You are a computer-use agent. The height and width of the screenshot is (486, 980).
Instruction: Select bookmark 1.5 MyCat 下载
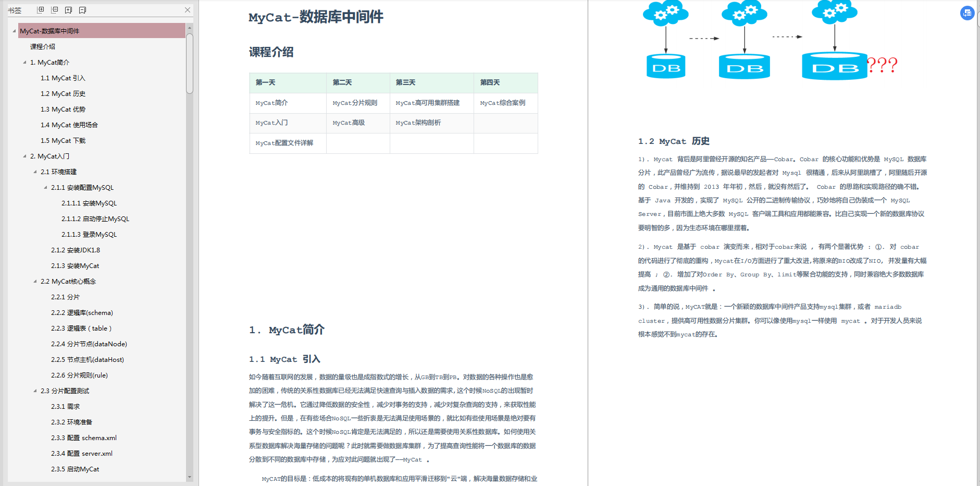coord(63,140)
